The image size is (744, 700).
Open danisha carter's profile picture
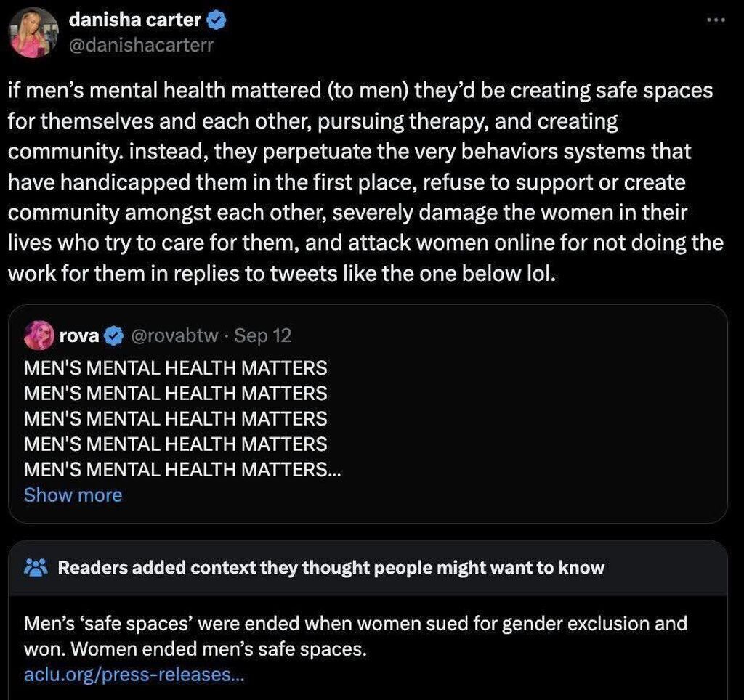(33, 33)
